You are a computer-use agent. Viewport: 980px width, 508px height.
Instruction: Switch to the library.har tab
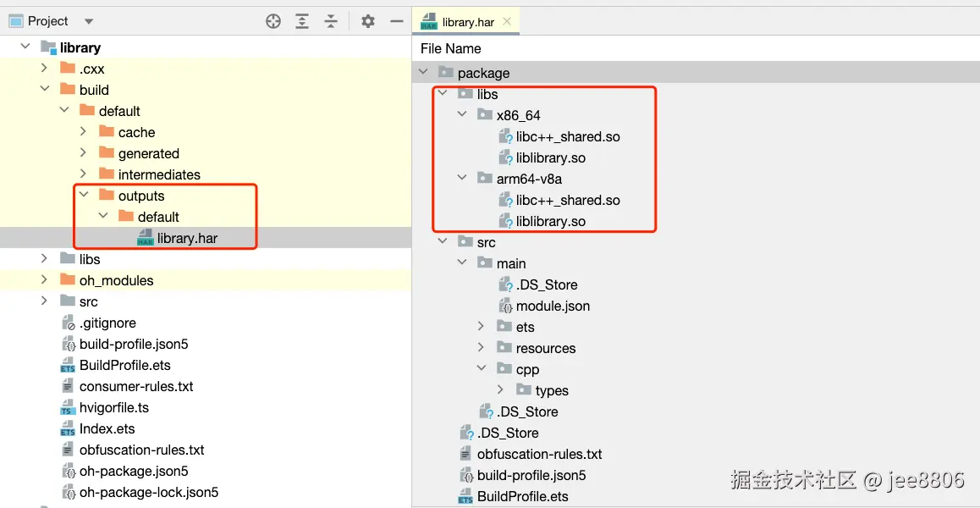click(466, 22)
